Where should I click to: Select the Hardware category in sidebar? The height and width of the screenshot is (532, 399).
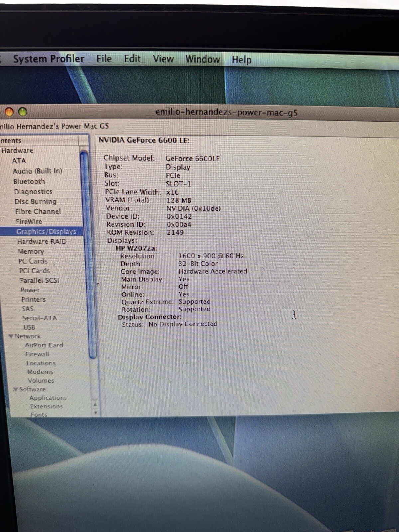click(17, 150)
